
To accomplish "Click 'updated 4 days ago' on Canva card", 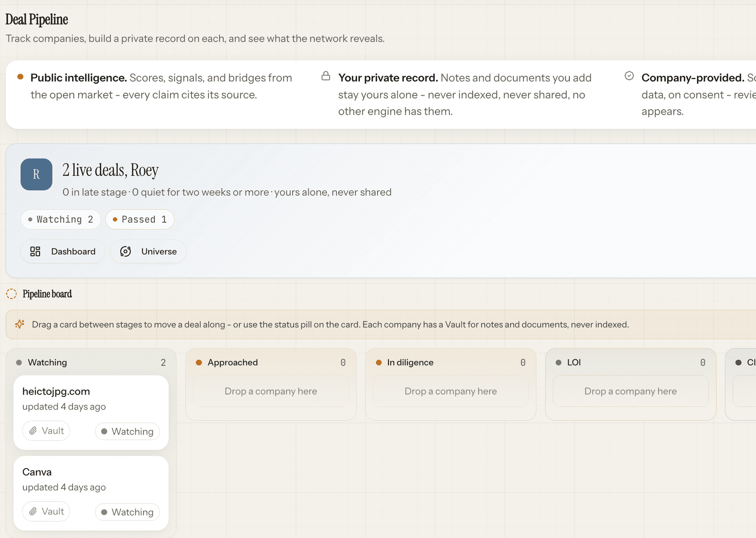I will click(64, 487).
